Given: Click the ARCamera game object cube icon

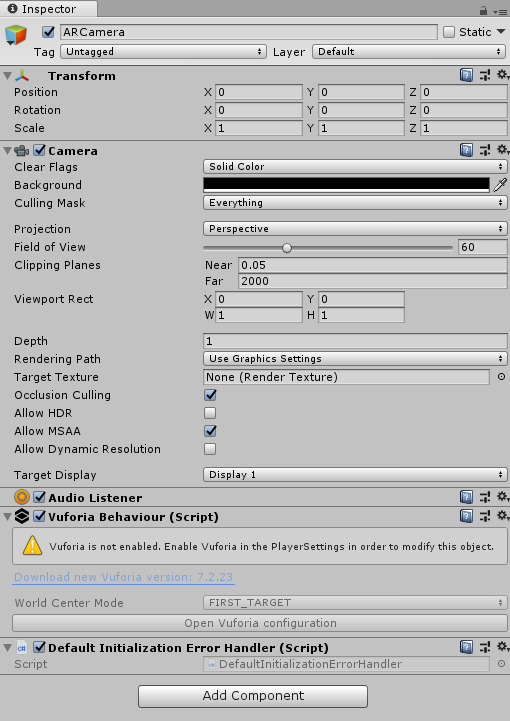Looking at the screenshot, I should pyautogui.click(x=16, y=35).
